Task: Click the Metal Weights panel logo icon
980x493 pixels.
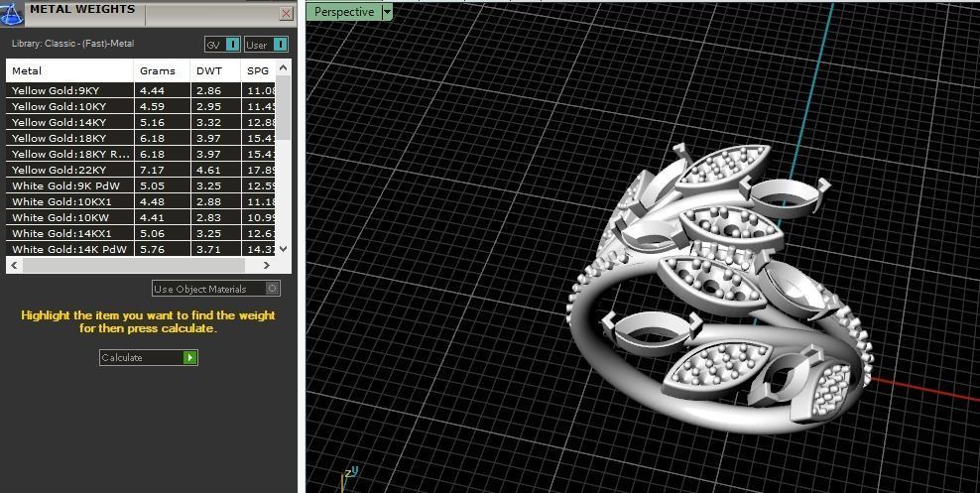Action: click(12, 13)
